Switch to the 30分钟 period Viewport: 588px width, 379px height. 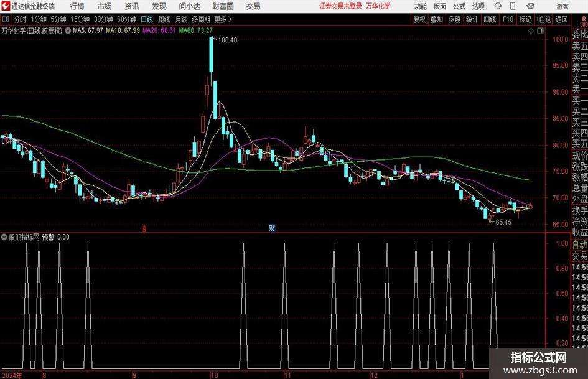pyautogui.click(x=103, y=19)
